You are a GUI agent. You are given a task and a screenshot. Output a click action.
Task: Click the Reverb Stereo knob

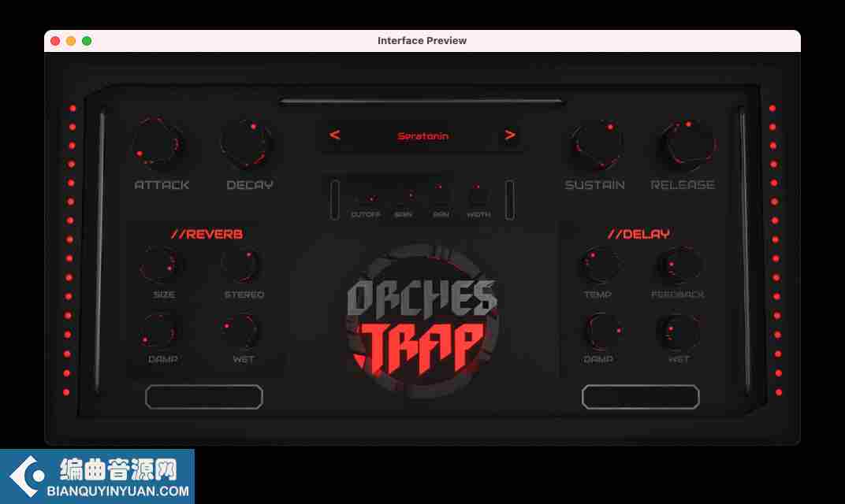(241, 265)
